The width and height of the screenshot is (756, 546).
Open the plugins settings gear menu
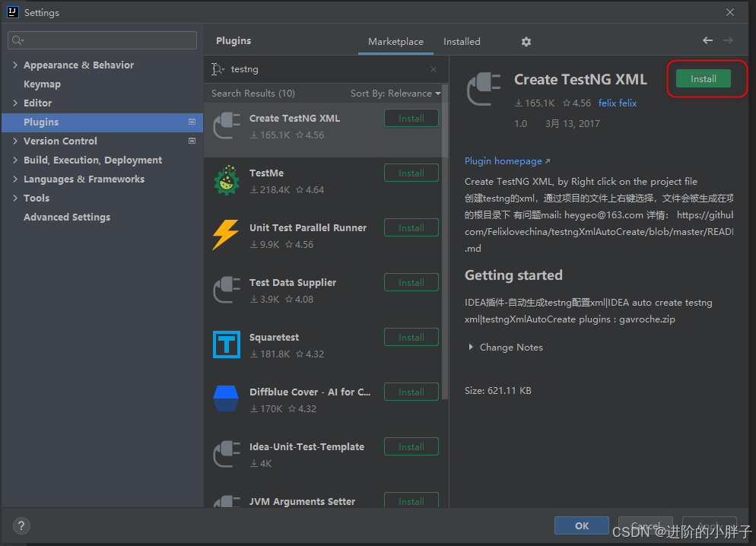(526, 42)
